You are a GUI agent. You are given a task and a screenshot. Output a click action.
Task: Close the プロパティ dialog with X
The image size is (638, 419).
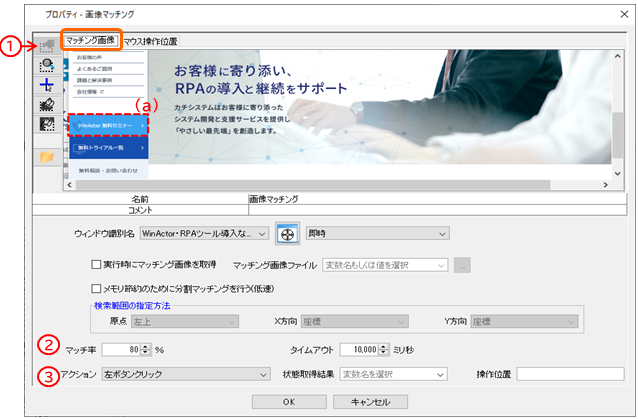pyautogui.click(x=624, y=14)
